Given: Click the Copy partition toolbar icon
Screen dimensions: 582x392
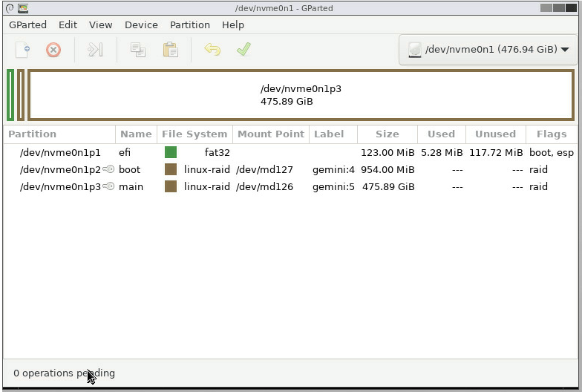Looking at the screenshot, I should [138, 50].
